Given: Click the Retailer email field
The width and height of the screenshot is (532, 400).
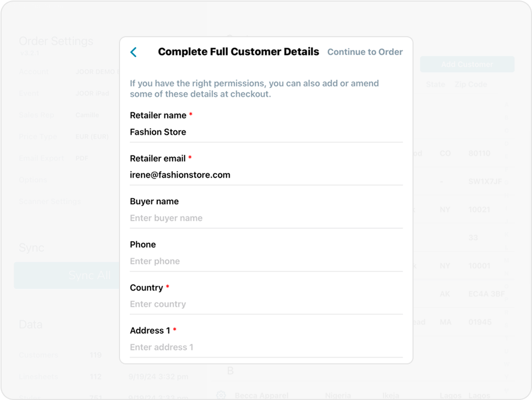Looking at the screenshot, I should (x=266, y=175).
